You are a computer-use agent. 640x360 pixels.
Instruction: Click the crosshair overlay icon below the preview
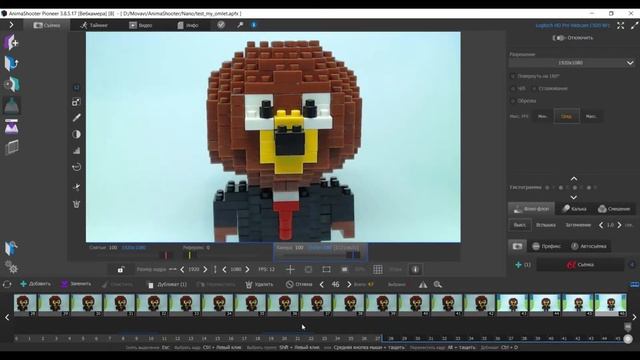290,269
